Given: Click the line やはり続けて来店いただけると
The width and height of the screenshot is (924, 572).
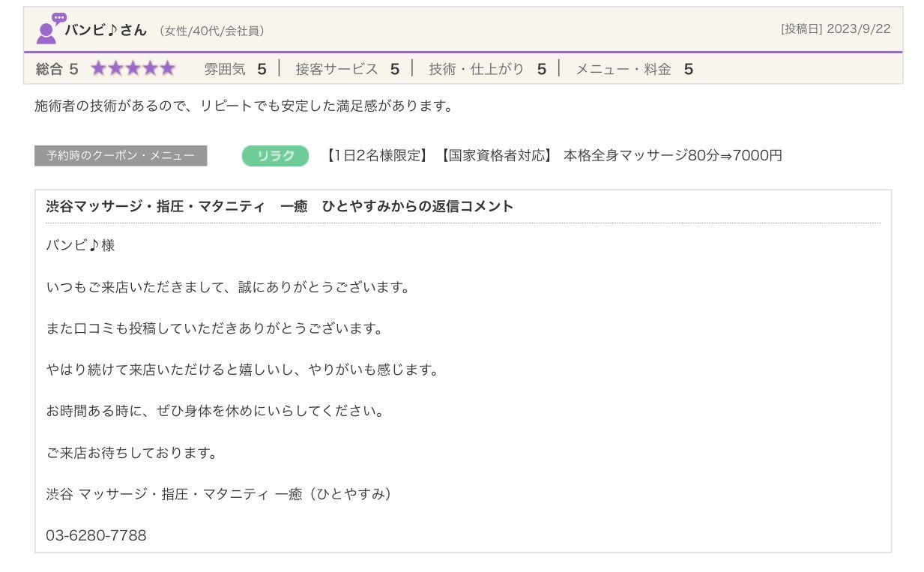Looking at the screenshot, I should tap(244, 370).
